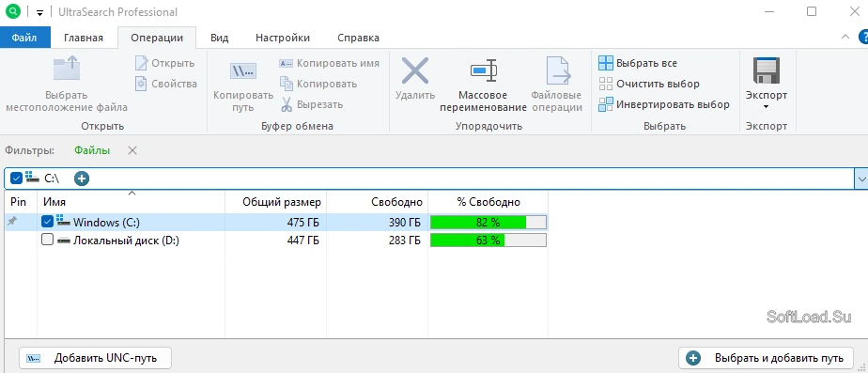The width and height of the screenshot is (868, 373).
Task: Expand the Экспорт dropdown arrow
Action: [x=767, y=106]
